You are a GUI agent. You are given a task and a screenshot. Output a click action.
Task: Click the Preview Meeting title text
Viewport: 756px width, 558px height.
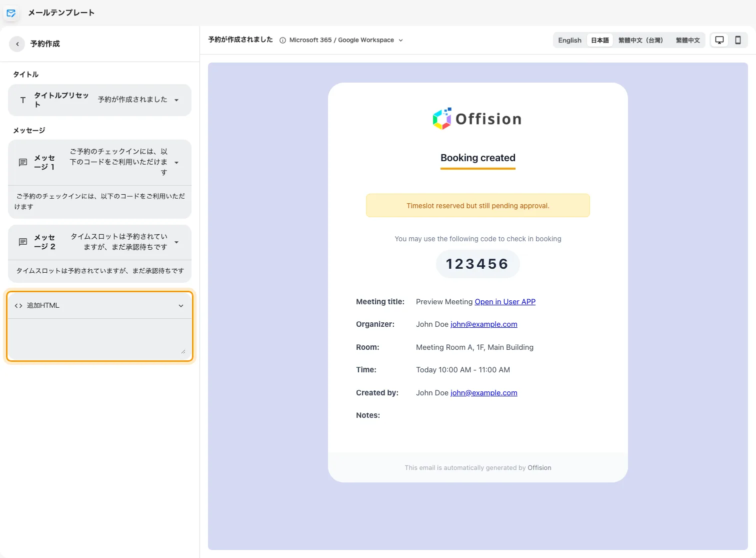pos(444,302)
